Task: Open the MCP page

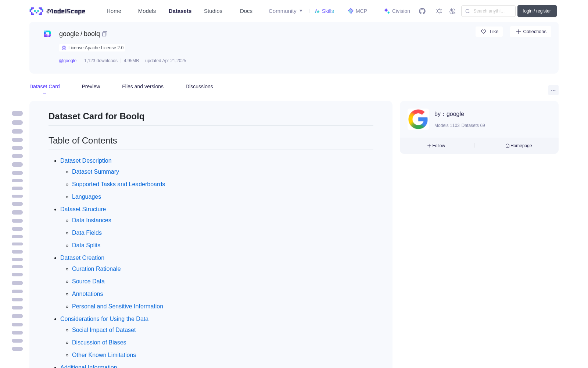Action: pos(357,11)
